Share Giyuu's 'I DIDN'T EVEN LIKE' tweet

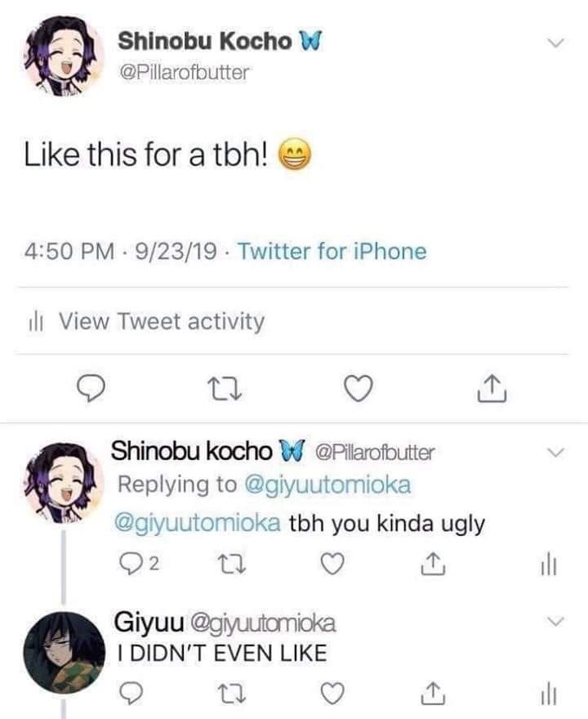click(431, 694)
